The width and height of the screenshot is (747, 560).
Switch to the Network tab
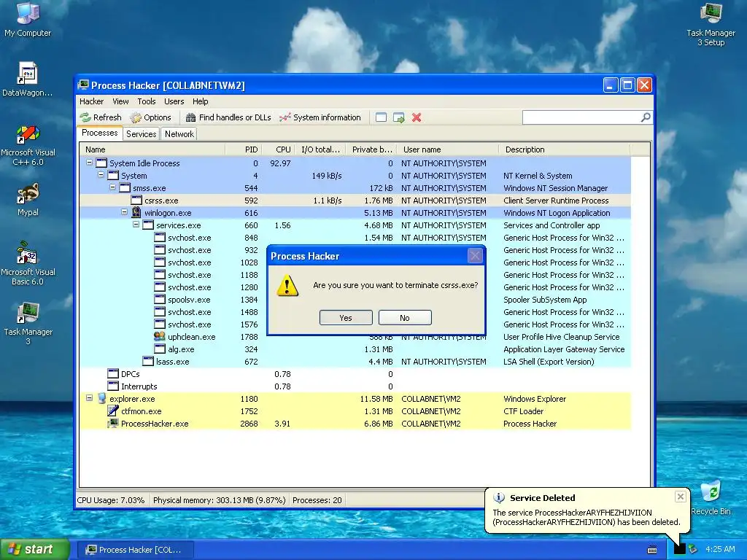click(179, 134)
